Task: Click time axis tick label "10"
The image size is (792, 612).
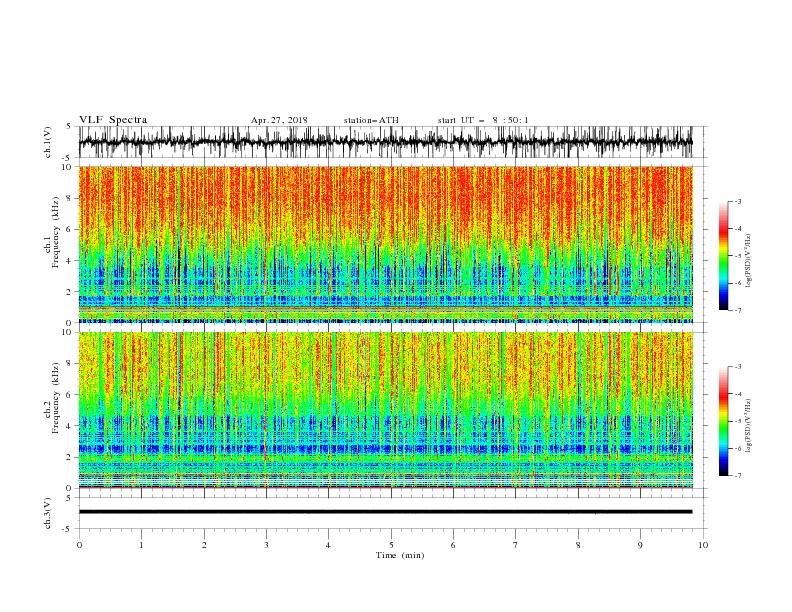Action: click(x=703, y=545)
